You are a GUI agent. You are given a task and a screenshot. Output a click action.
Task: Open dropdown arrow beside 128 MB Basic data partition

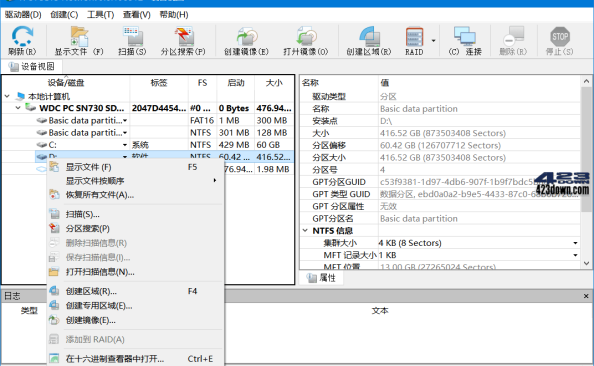[x=125, y=133]
